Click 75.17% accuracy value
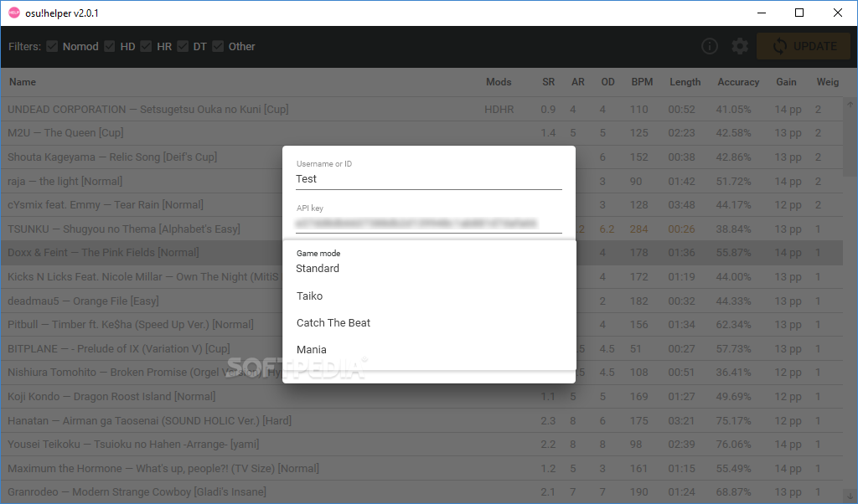The width and height of the screenshot is (858, 504). click(x=733, y=420)
